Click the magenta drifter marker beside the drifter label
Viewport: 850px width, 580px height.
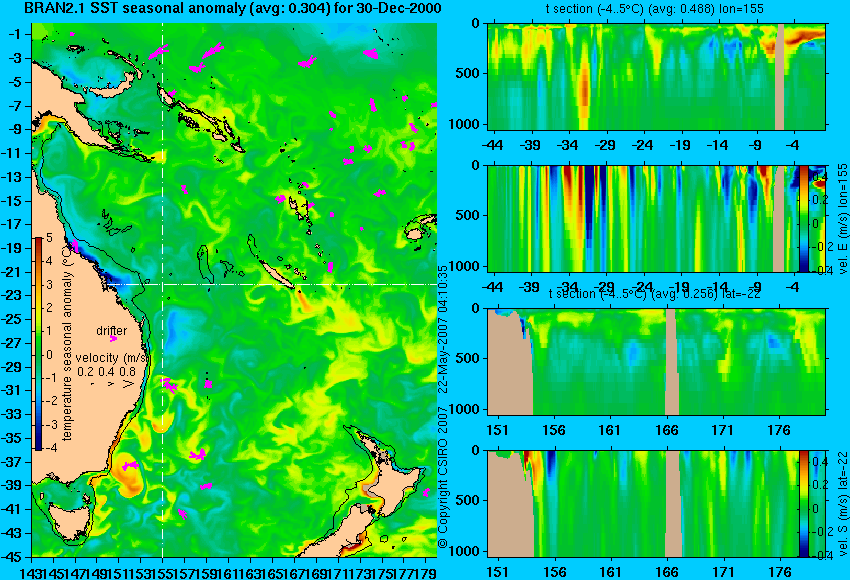113,339
